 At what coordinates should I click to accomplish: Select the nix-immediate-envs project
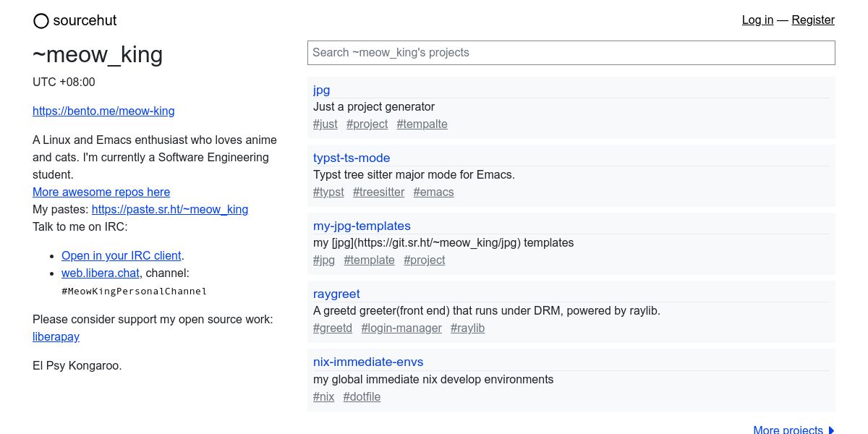click(x=368, y=362)
